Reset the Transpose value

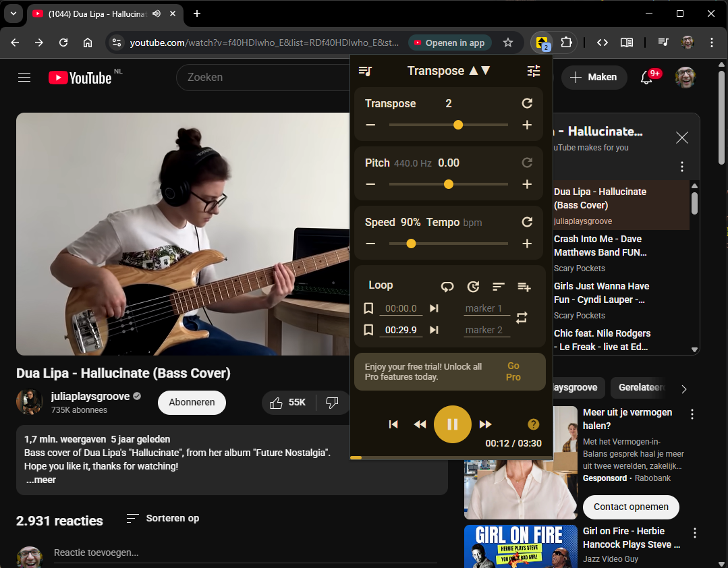(527, 103)
